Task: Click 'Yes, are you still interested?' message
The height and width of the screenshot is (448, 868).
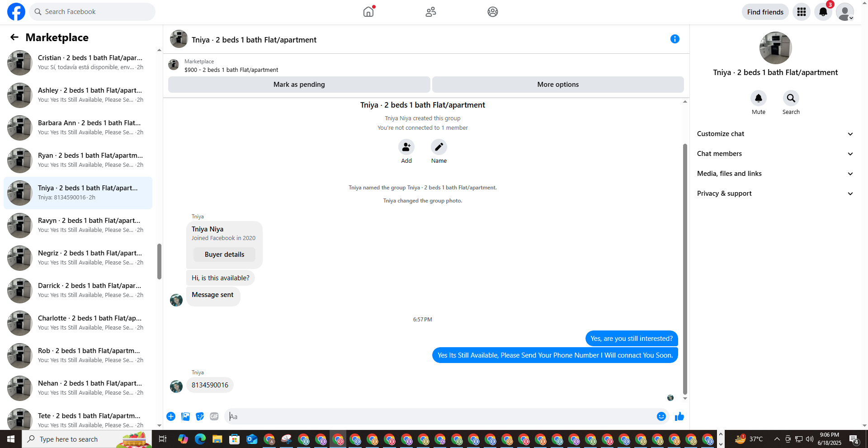Action: pos(631,339)
